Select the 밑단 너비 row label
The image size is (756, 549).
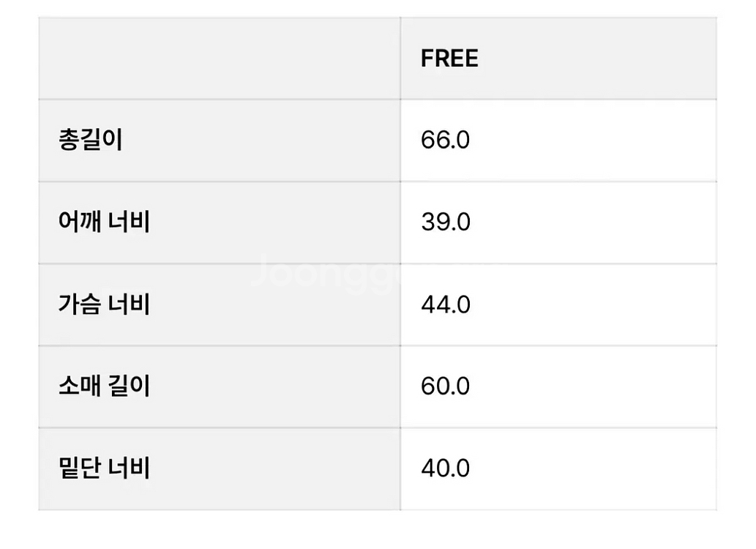pyautogui.click(x=104, y=468)
